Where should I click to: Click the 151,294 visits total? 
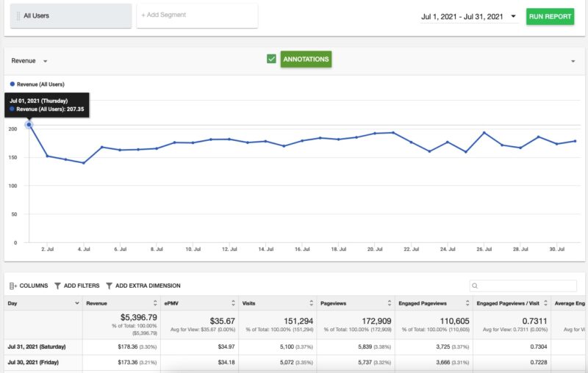pyautogui.click(x=298, y=321)
